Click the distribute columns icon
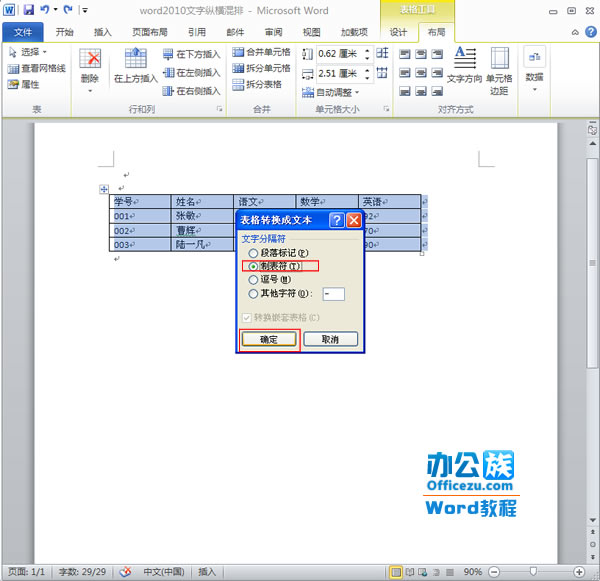The width and height of the screenshot is (600, 581). 382,72
